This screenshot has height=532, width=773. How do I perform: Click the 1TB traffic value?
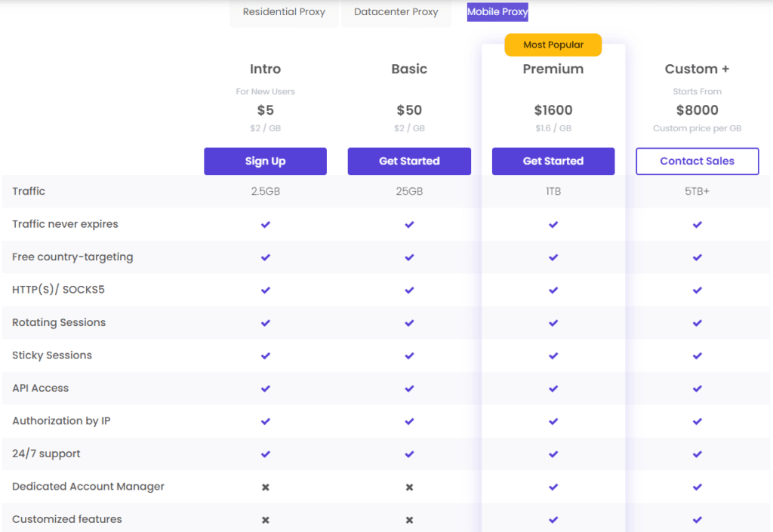[553, 191]
